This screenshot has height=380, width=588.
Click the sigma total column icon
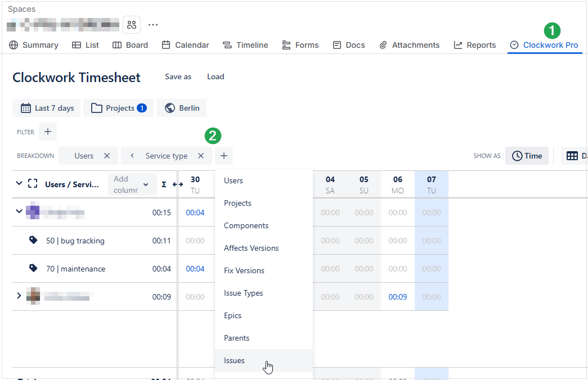pyautogui.click(x=164, y=184)
